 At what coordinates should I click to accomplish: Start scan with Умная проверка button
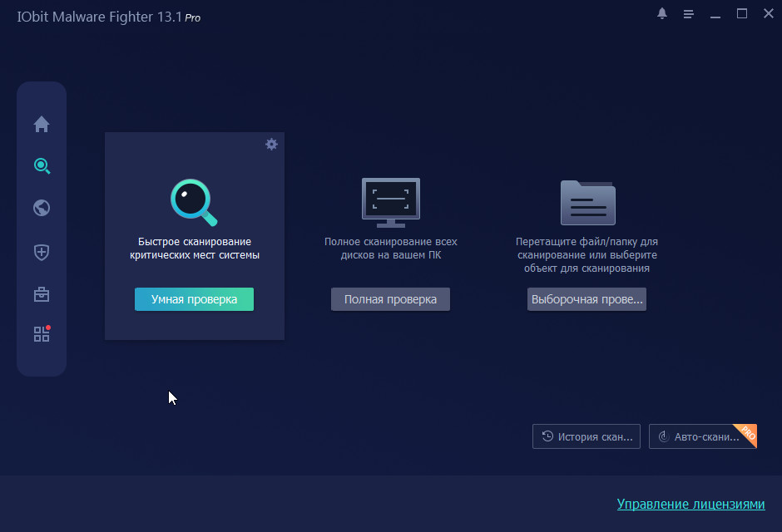coord(194,299)
